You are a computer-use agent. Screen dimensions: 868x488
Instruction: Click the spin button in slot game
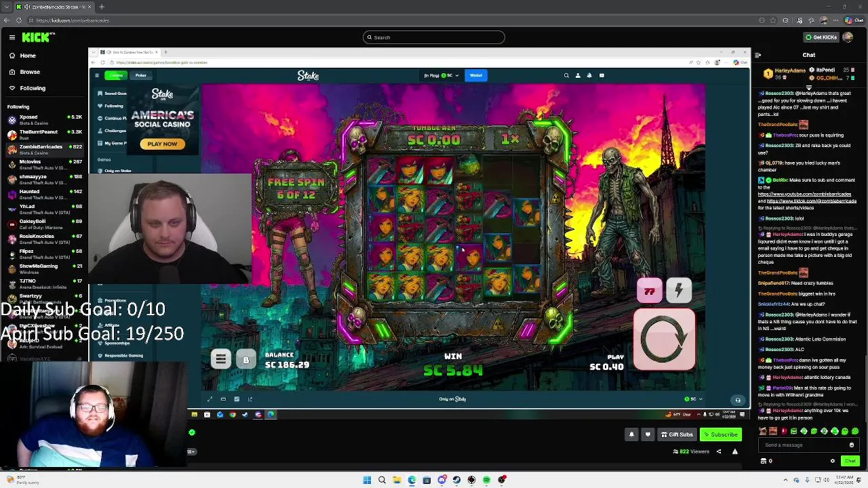664,340
